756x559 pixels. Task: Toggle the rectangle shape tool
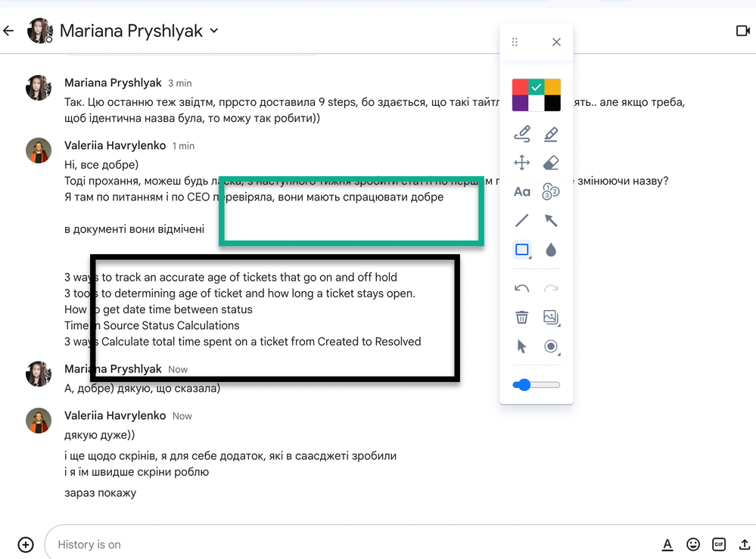click(521, 250)
